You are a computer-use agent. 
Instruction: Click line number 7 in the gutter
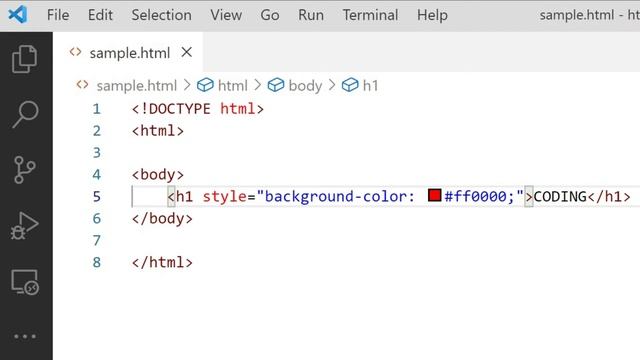96,240
